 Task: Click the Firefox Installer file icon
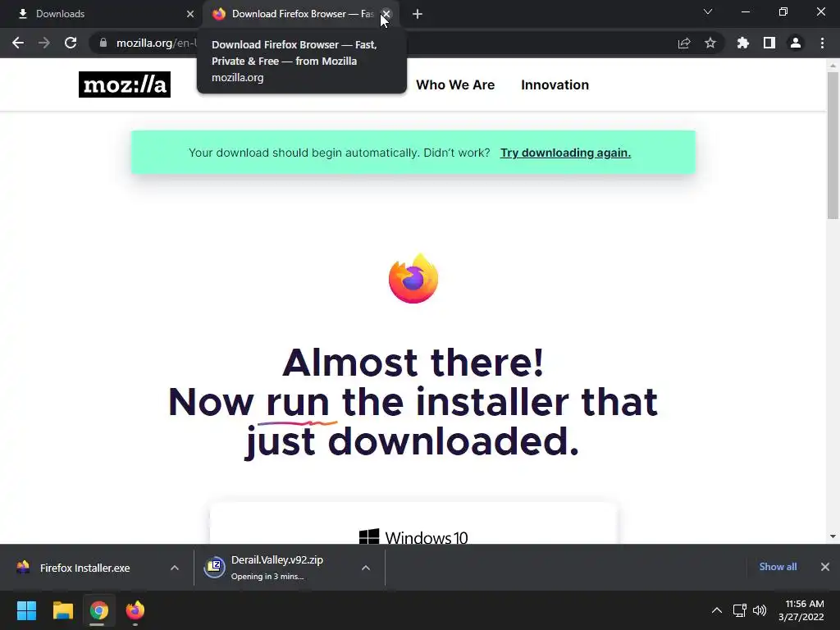pos(23,568)
